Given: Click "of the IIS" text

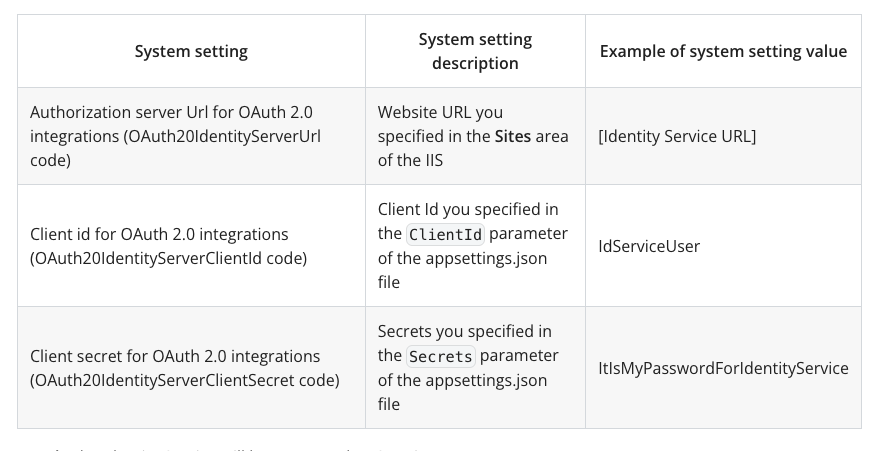Looking at the screenshot, I should pos(410,160).
